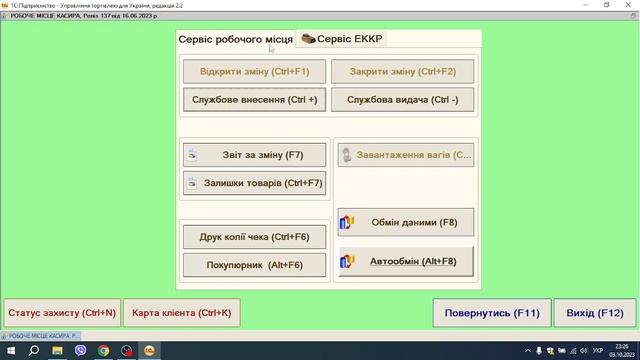Image resolution: width=640 pixels, height=360 pixels.
Task: Print receipt copy via Друк копії чека
Action: coord(254,237)
